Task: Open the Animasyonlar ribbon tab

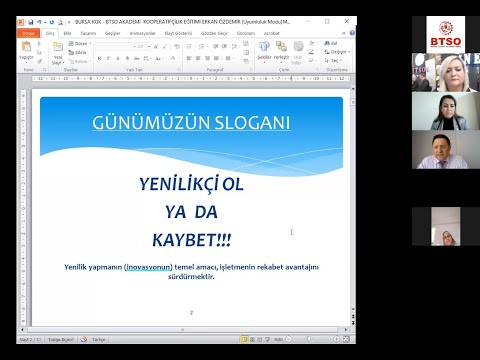Action: point(143,33)
